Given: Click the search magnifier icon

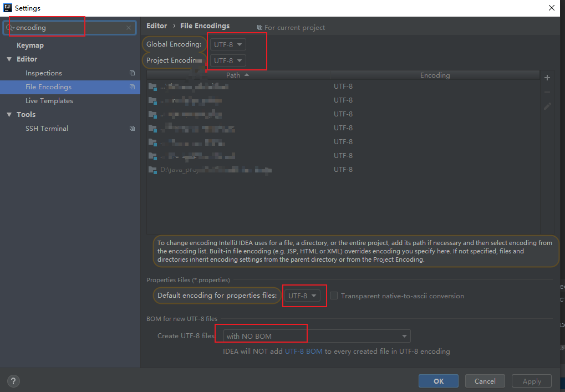Looking at the screenshot, I should coord(9,28).
